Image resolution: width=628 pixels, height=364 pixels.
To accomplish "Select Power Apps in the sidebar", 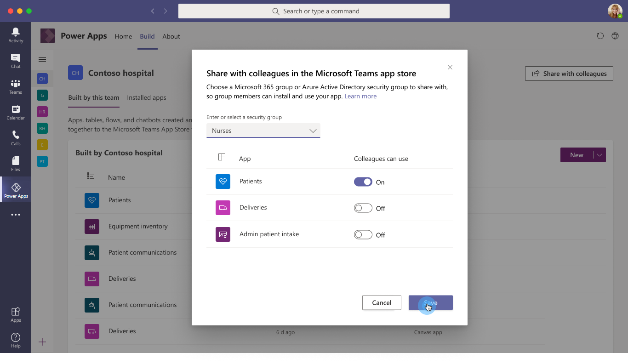I will click(x=16, y=190).
